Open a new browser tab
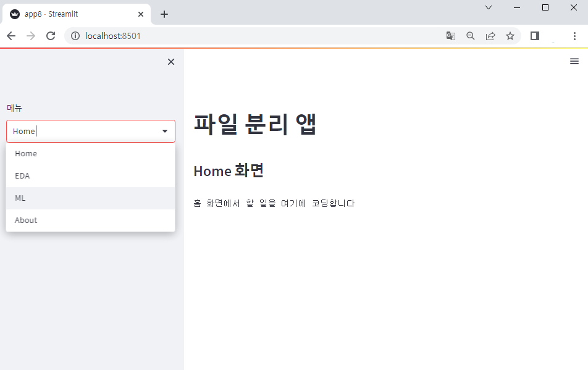Viewport: 588px width, 370px height. 164,14
